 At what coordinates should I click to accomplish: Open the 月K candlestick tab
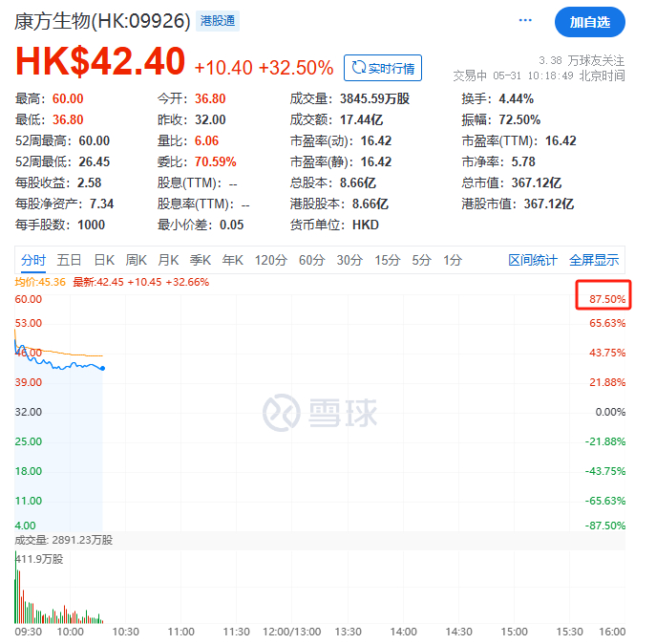(x=168, y=261)
